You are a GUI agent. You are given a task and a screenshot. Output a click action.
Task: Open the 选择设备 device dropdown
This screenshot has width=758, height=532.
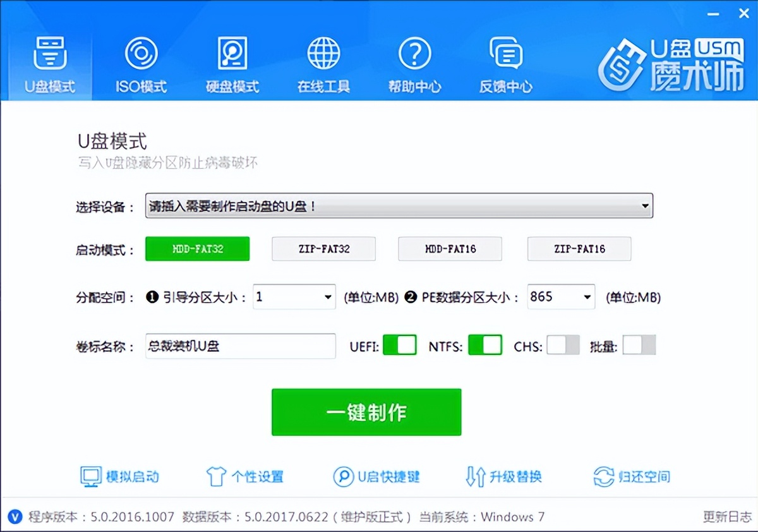pyautogui.click(x=644, y=205)
